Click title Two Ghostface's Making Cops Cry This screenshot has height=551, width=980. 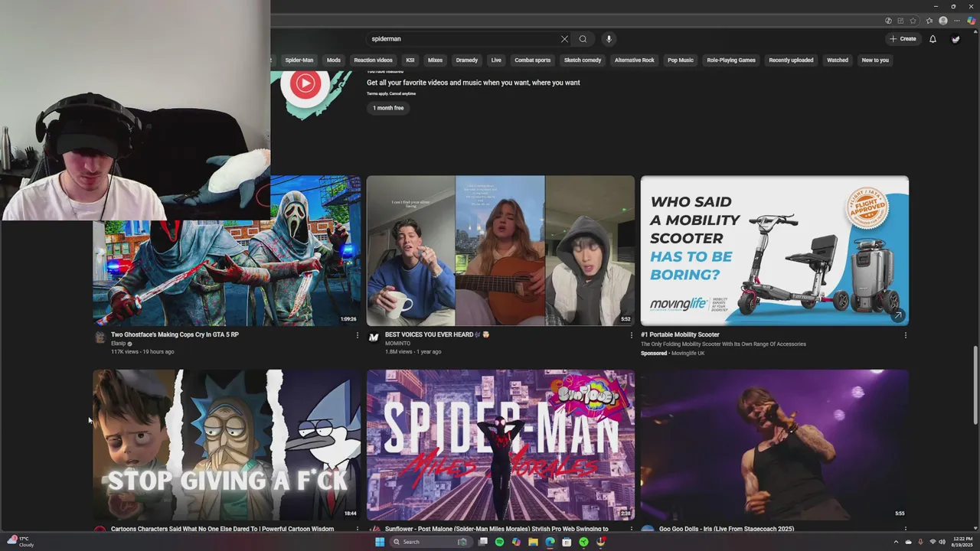[x=175, y=334]
